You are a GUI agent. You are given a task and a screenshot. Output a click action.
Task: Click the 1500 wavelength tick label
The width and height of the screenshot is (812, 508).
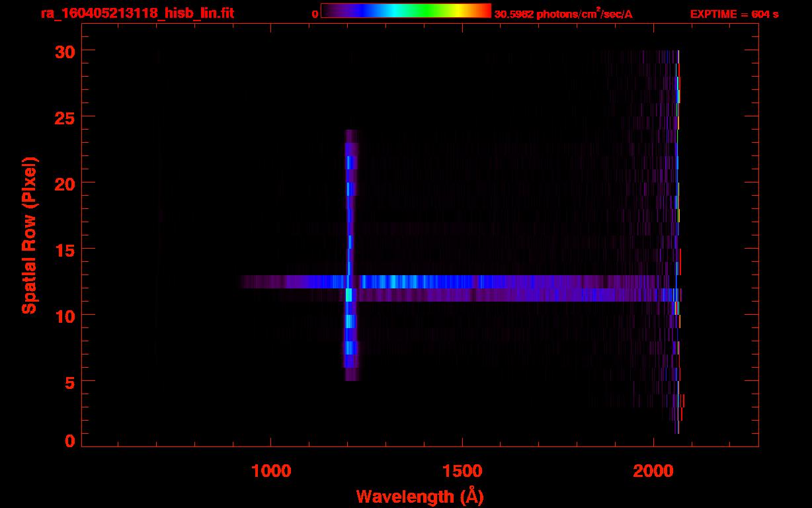462,470
